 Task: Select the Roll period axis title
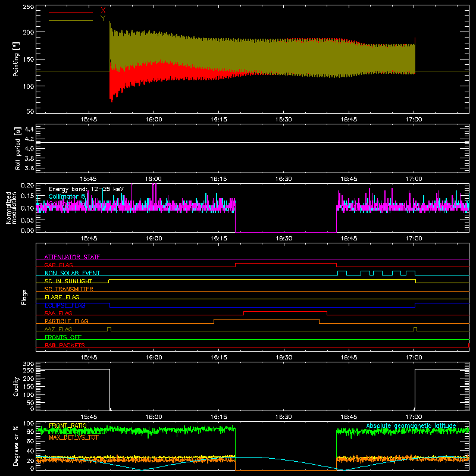(x=17, y=148)
